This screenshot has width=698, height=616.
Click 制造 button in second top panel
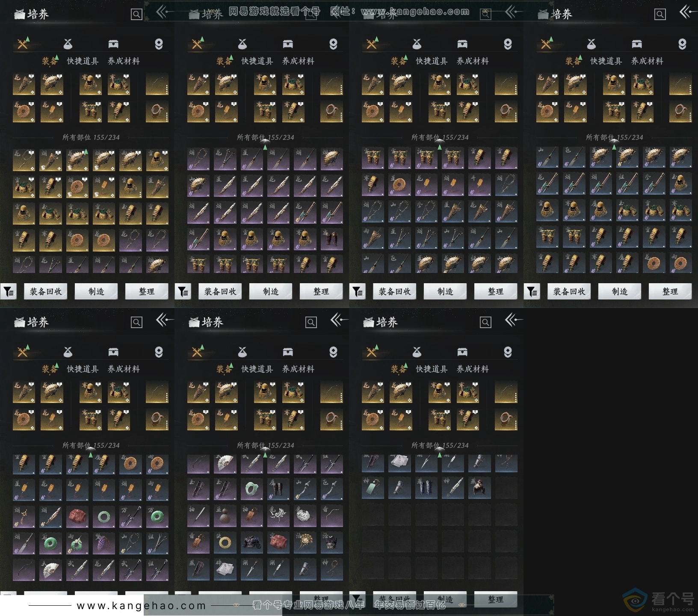click(271, 292)
